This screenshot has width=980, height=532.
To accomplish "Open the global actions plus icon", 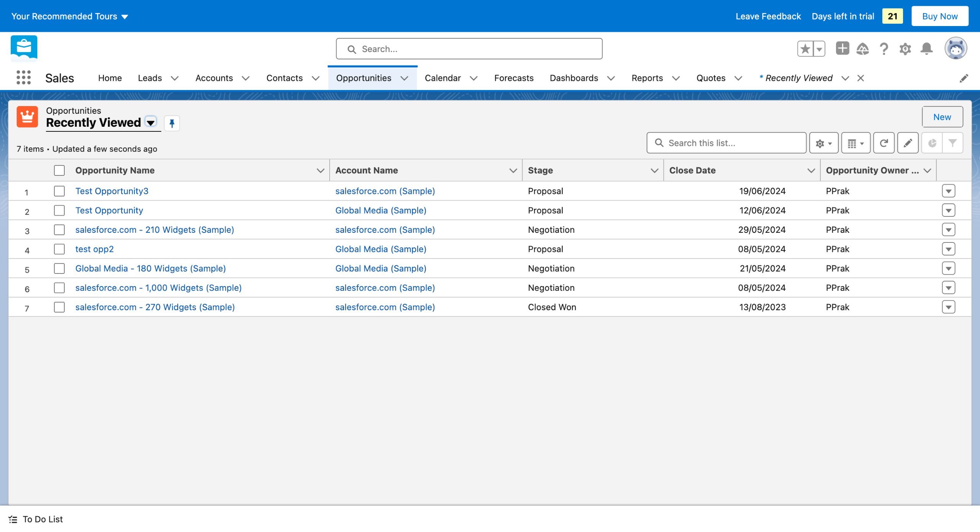I will (x=842, y=49).
